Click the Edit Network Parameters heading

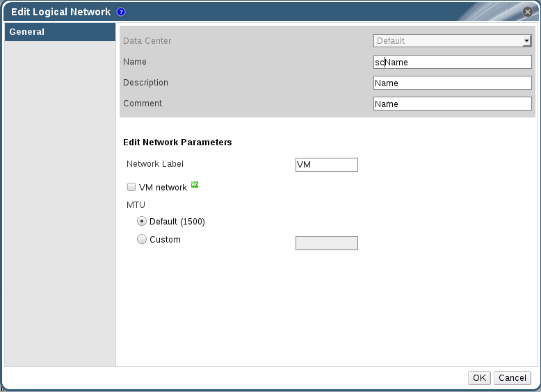tap(177, 142)
